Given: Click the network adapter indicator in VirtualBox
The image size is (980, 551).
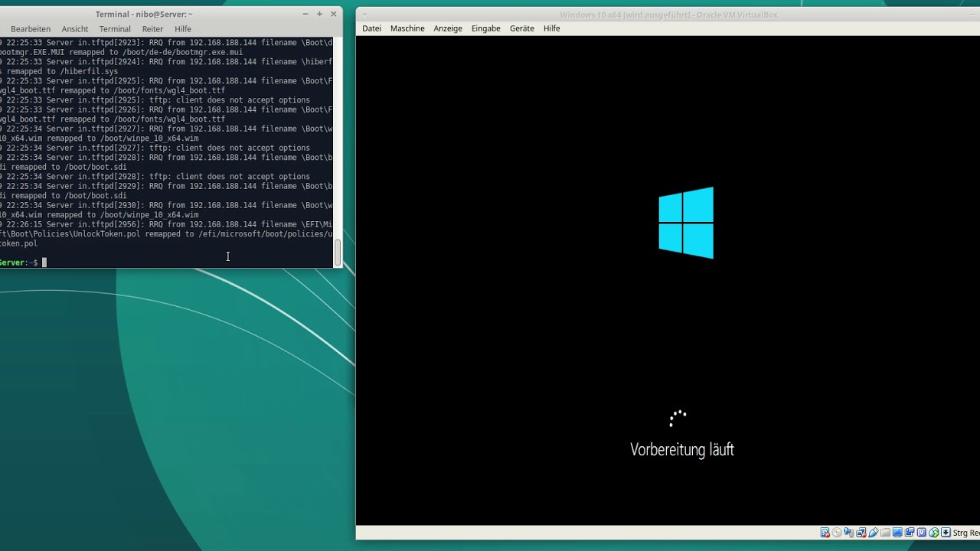Looking at the screenshot, I should (861, 533).
